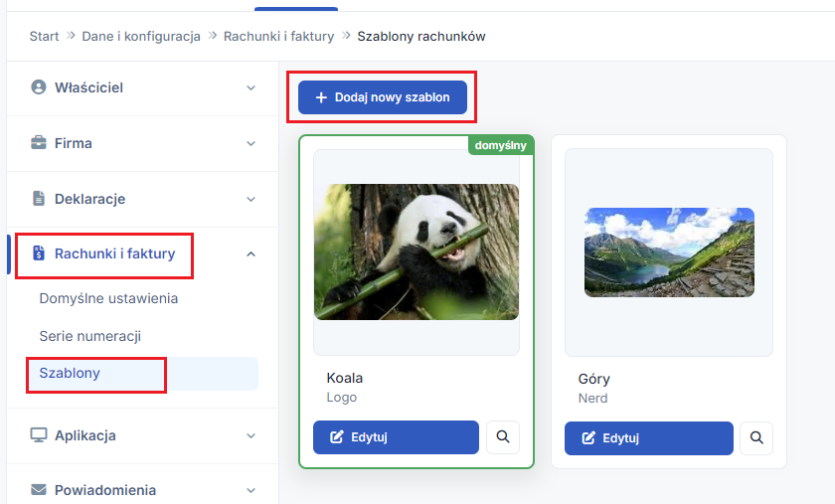This screenshot has width=835, height=504.
Task: Click the Właściciel person icon
Action: click(x=39, y=86)
